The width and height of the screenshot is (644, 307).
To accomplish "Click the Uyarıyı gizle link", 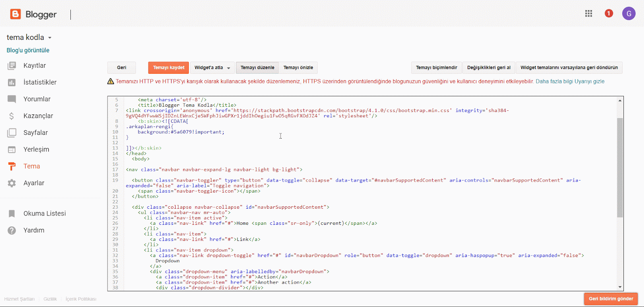I will (589, 81).
